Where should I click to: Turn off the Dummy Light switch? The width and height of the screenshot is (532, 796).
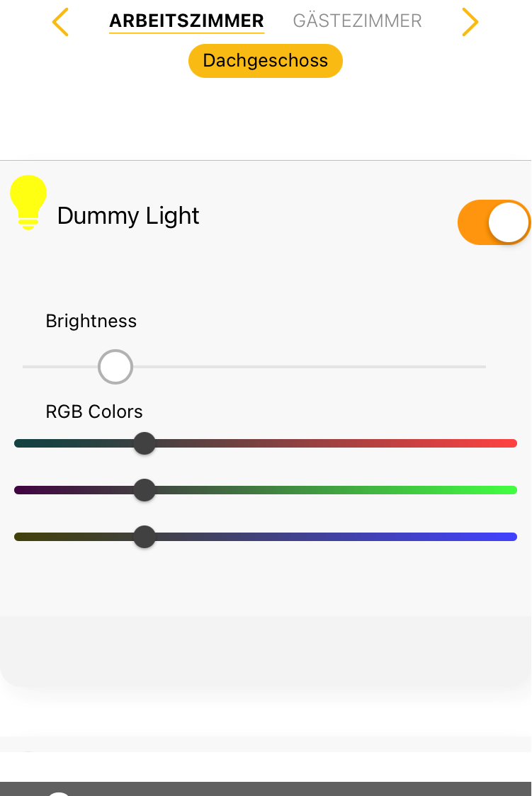coord(494,222)
